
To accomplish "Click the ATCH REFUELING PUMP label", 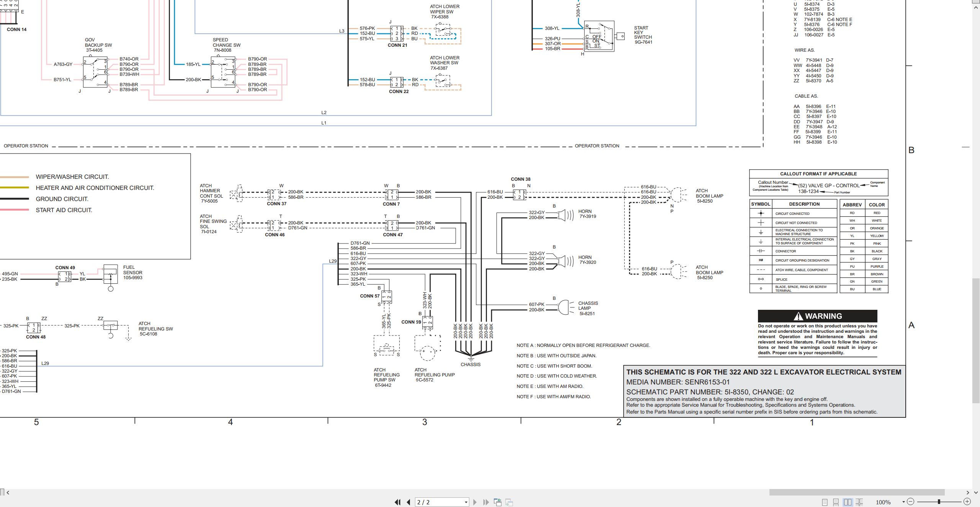I will pos(434,375).
